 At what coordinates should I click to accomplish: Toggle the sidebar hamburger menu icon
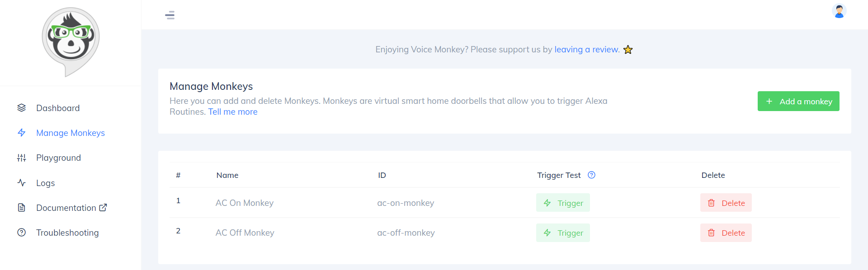(x=170, y=15)
